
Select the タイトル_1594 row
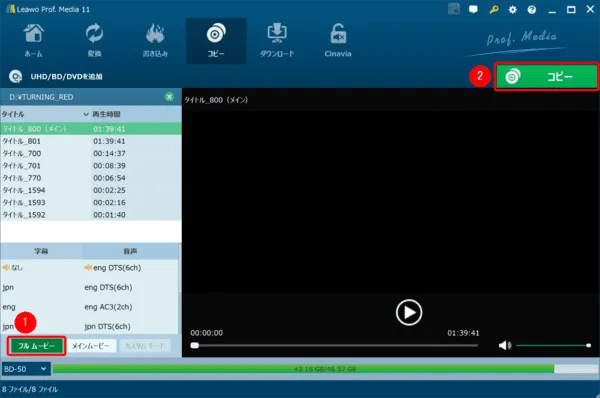coord(91,190)
